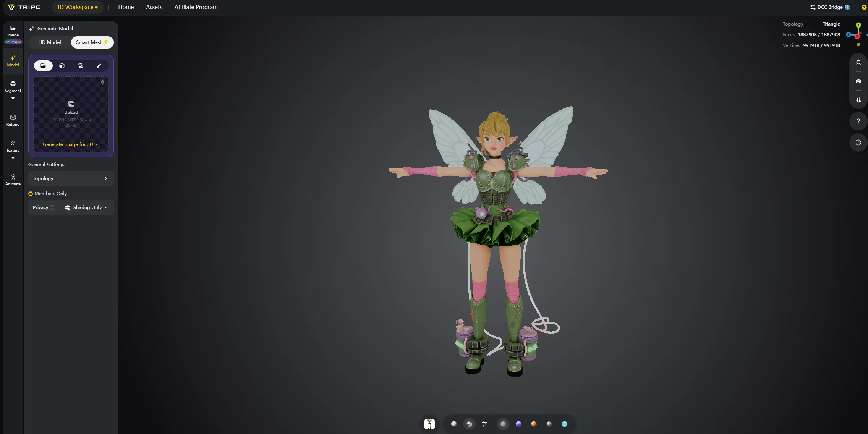
Task: Go to the Home page
Action: click(126, 7)
